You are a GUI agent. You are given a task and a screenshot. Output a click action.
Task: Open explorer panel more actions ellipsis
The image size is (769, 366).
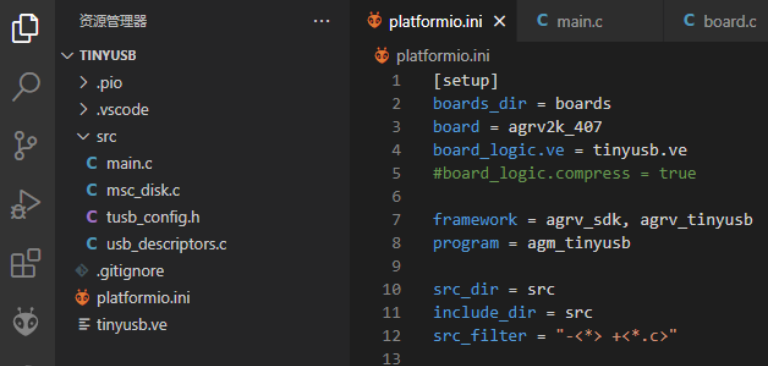point(321,21)
